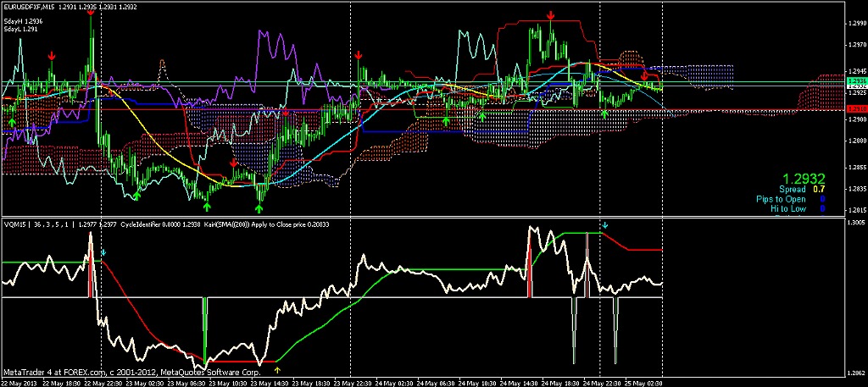Click the 1.2815 price scale label
This screenshot has height=387, width=868.
coord(856,211)
